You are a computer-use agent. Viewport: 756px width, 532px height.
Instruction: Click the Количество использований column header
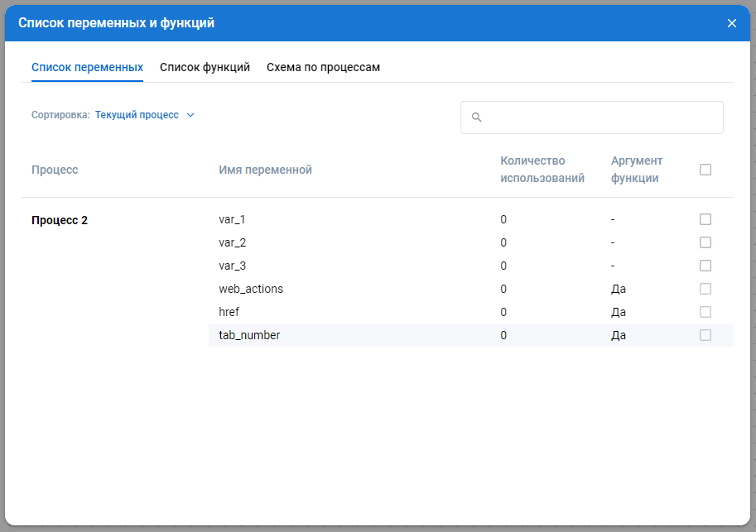[542, 170]
